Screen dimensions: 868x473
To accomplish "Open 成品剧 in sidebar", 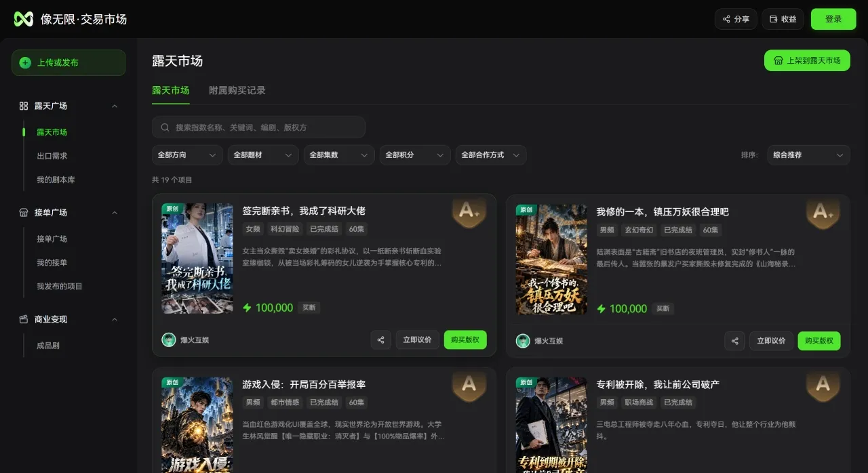I will [48, 345].
